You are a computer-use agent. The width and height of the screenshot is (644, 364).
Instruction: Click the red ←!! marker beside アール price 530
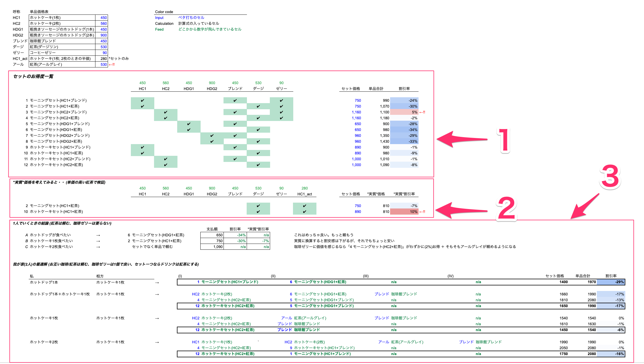point(112,65)
